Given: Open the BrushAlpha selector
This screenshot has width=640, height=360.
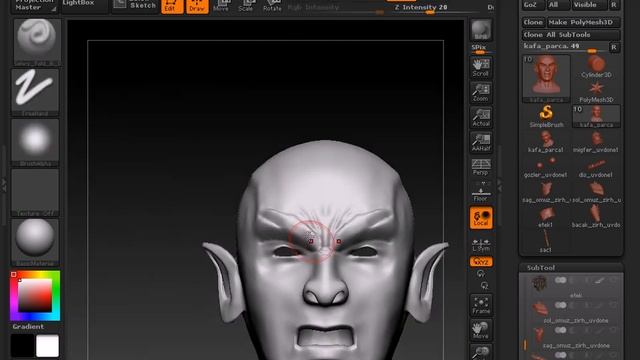Looking at the screenshot, I should click(35, 142).
